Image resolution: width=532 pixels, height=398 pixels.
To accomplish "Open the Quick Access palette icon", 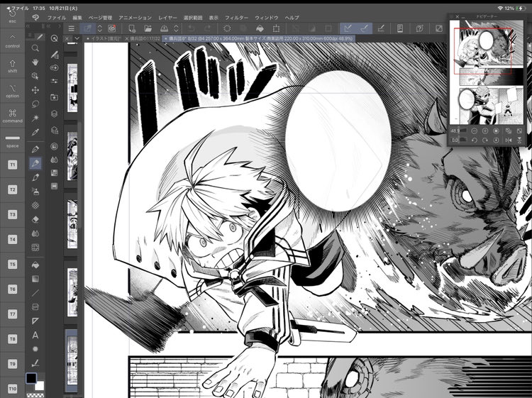I will pyautogui.click(x=55, y=38).
